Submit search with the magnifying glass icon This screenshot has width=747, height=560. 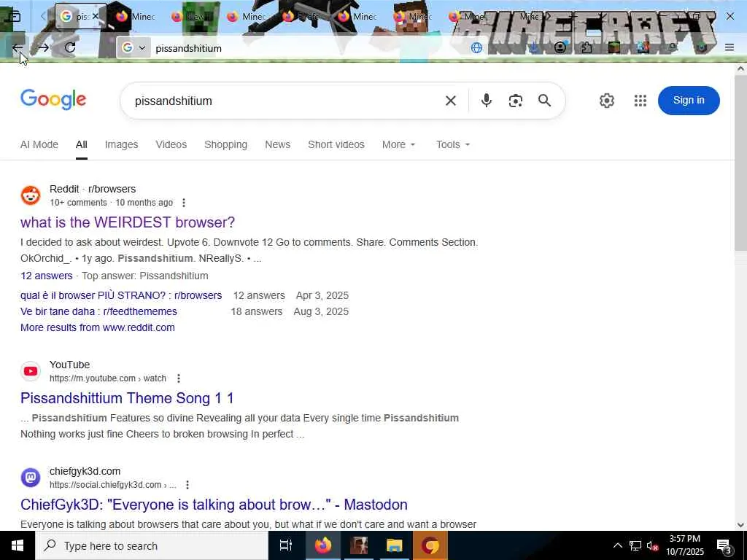point(544,101)
